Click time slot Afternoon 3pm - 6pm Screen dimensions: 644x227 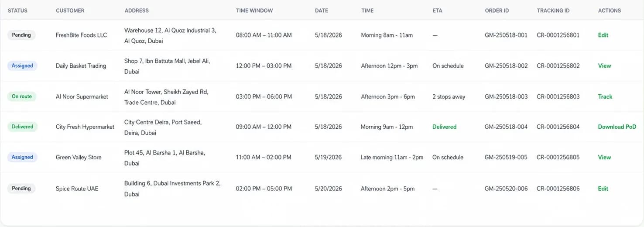pos(388,96)
